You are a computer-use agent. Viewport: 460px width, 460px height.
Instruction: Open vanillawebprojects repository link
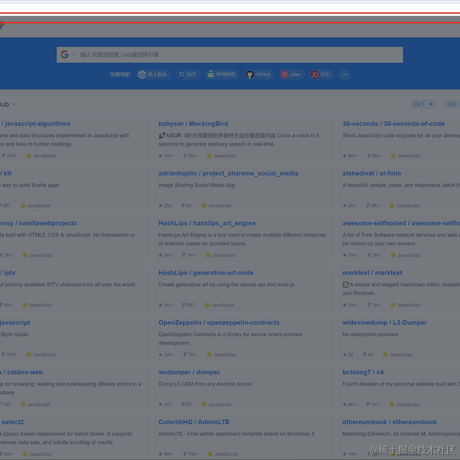click(38, 223)
